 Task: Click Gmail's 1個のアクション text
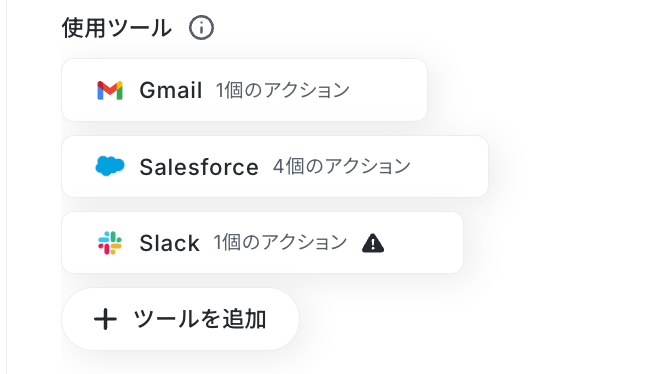282,90
